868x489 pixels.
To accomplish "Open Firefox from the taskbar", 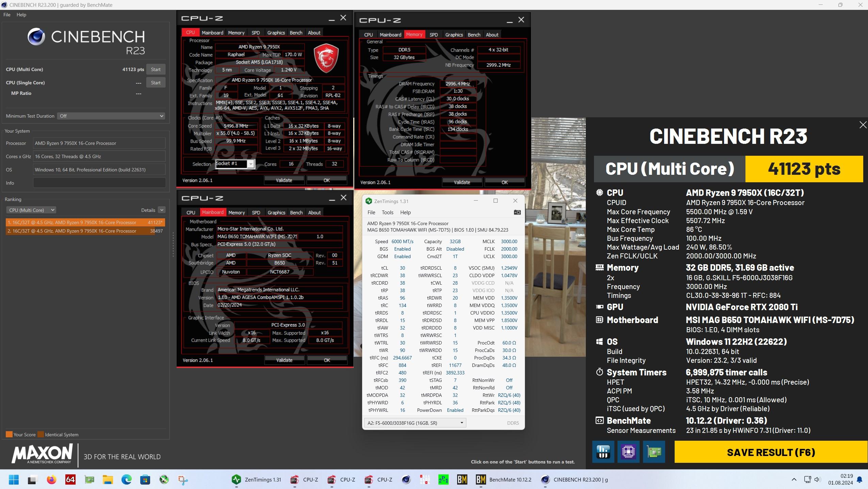I will point(51,479).
